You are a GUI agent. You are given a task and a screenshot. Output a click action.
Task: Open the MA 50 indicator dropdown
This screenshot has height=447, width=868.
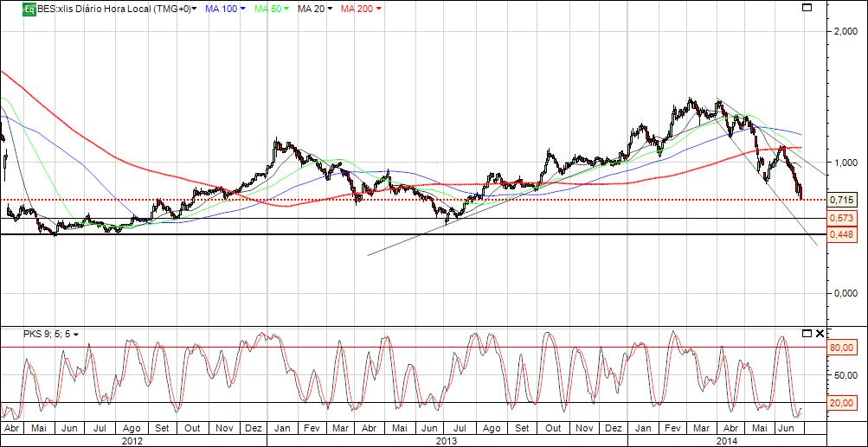[x=286, y=10]
